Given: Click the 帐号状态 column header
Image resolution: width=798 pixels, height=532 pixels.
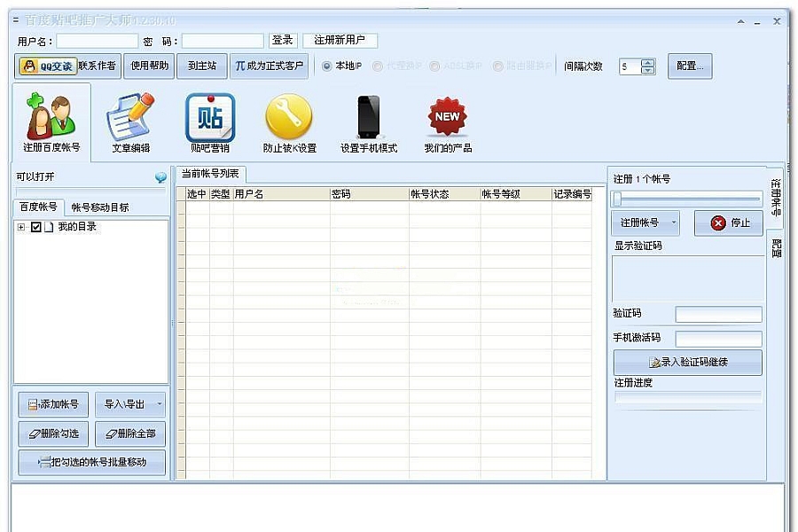Looking at the screenshot, I should 445,194.
